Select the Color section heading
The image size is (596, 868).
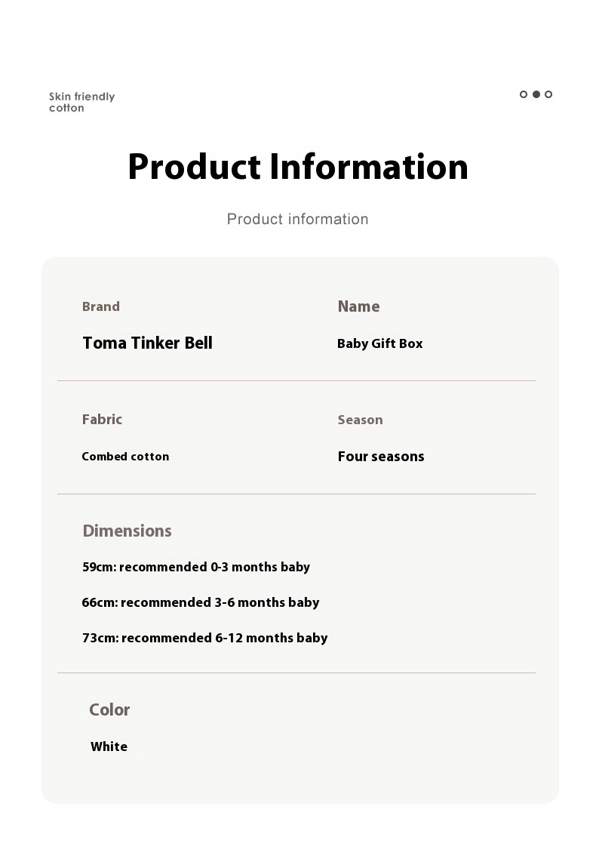[109, 710]
